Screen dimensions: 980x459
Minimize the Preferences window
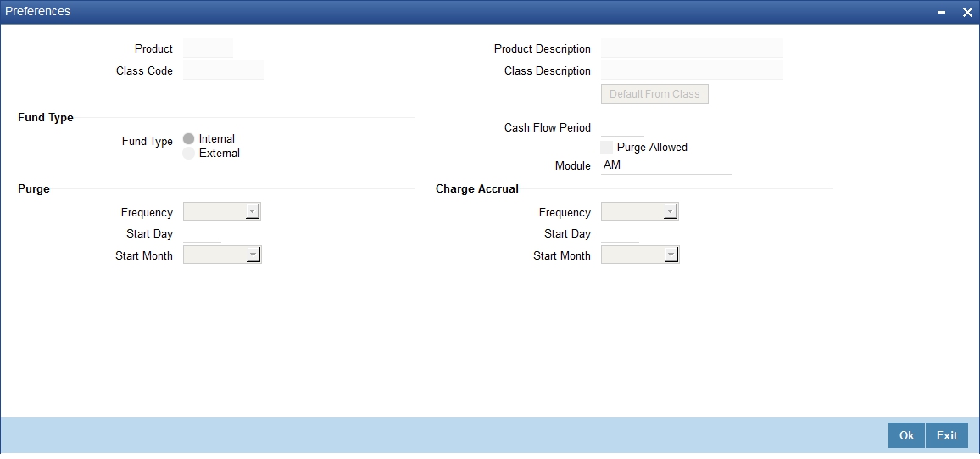941,13
